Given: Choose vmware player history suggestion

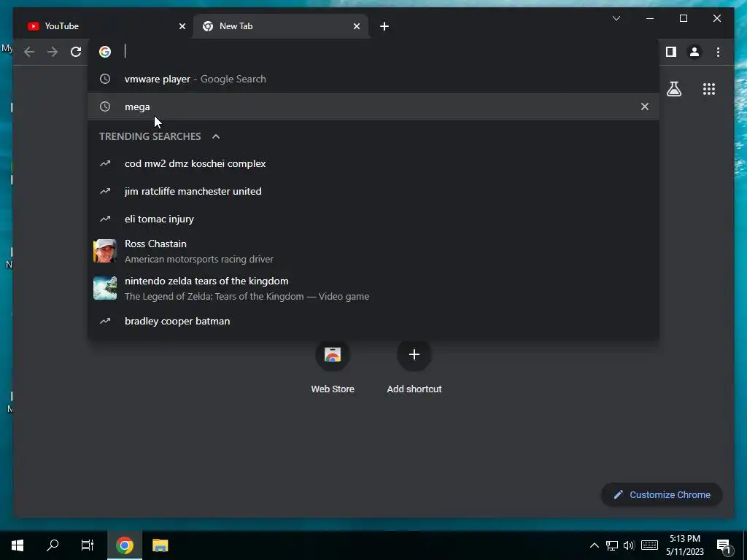Looking at the screenshot, I should (x=373, y=79).
